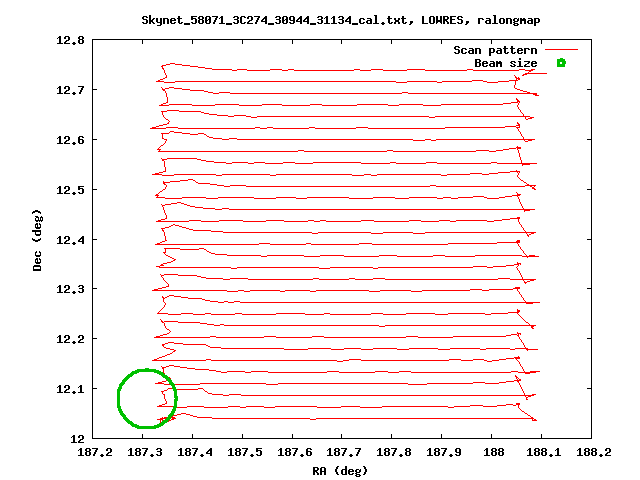Click the x-axis tick label 187.4
Screen dimensions: 640x480
(195, 452)
